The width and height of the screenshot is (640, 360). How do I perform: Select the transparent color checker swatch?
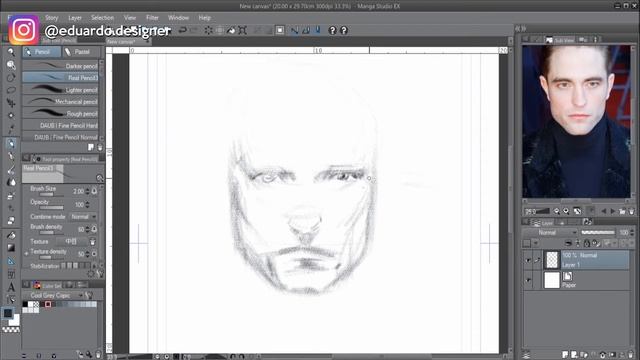click(x=11, y=329)
